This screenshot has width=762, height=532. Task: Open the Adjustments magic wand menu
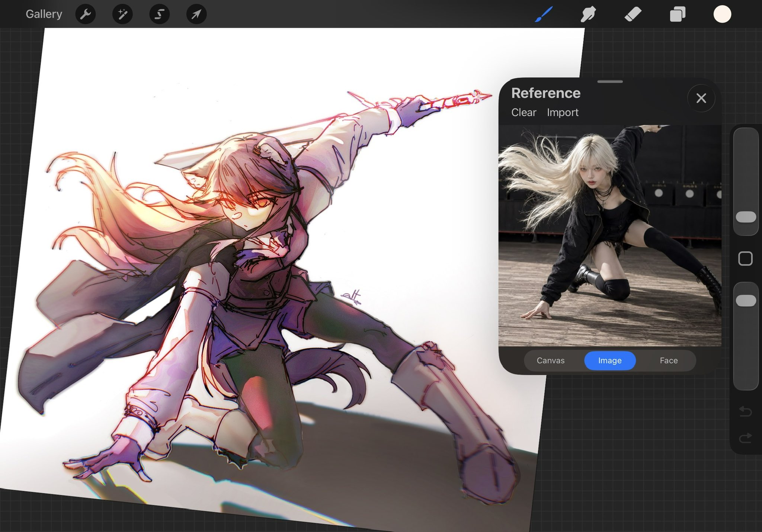point(122,14)
